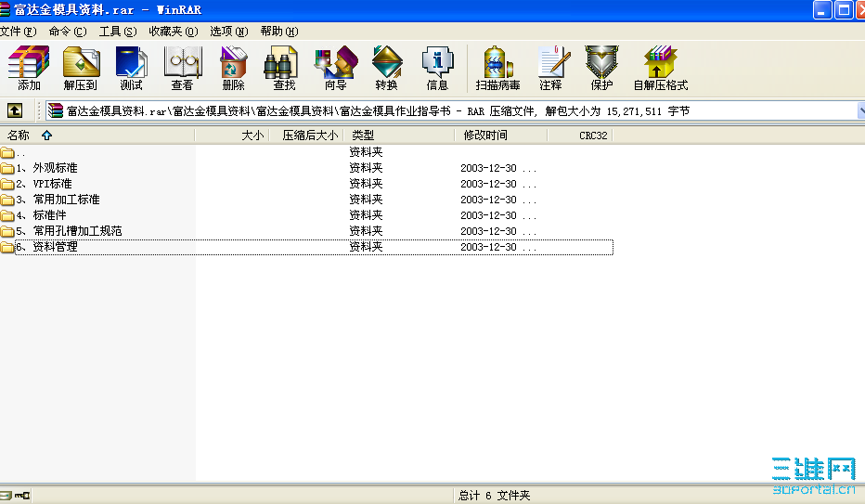Sort by 类型 column header
The height and width of the screenshot is (504, 865).
[399, 136]
